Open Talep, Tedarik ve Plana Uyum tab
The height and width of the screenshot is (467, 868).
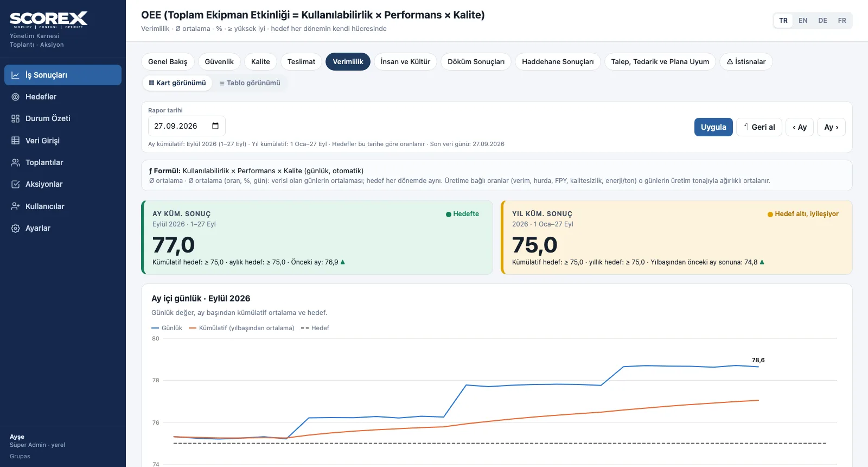[660, 61]
